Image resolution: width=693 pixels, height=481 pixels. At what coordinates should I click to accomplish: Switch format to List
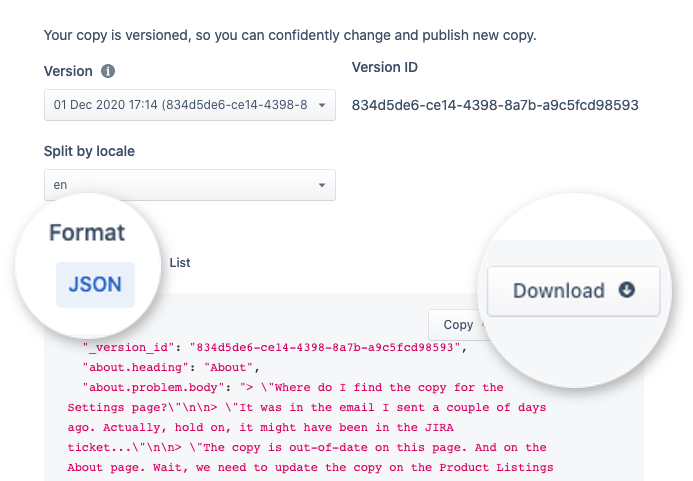[180, 263]
